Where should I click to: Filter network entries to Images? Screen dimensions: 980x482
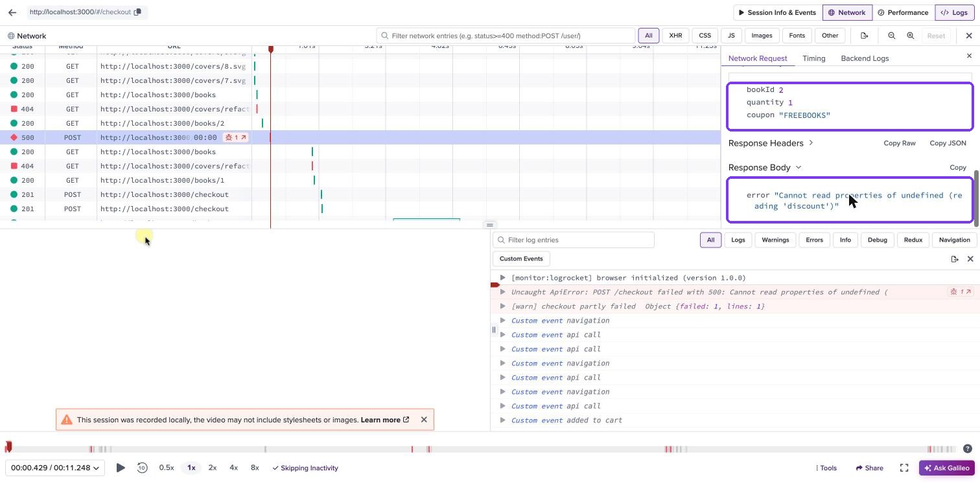coord(762,36)
